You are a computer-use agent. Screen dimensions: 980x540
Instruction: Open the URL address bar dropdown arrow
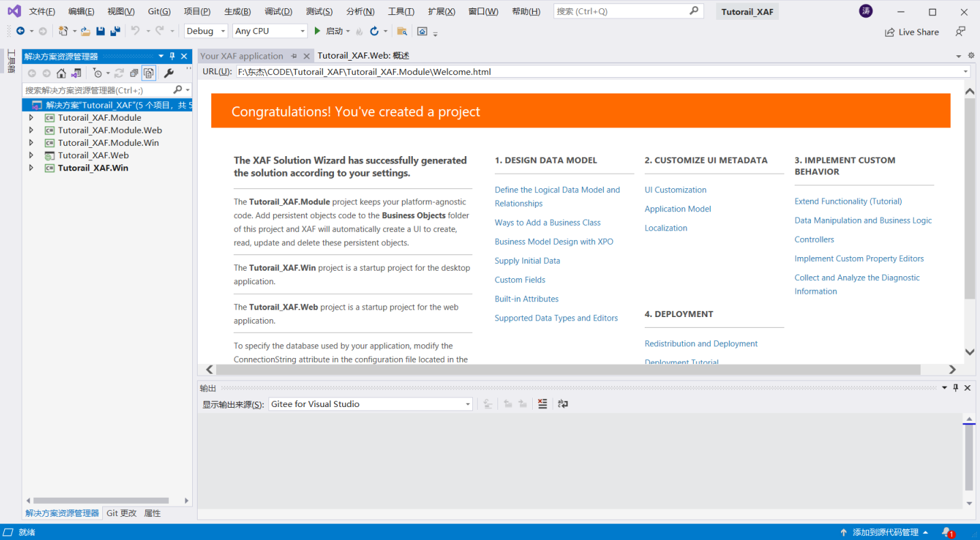pyautogui.click(x=966, y=72)
